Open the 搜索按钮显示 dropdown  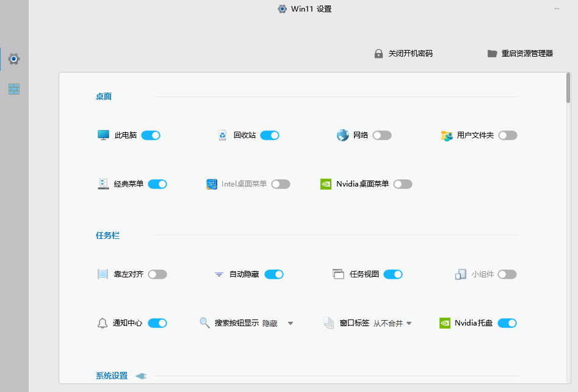pyautogui.click(x=291, y=323)
